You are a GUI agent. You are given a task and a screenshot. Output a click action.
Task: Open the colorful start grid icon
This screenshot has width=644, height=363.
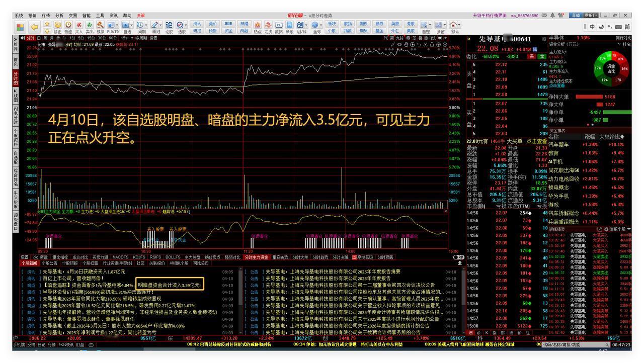point(20,27)
